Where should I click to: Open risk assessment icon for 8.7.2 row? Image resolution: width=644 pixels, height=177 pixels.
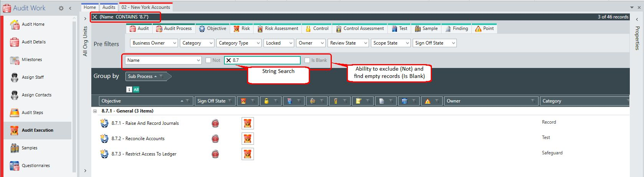[248, 139]
